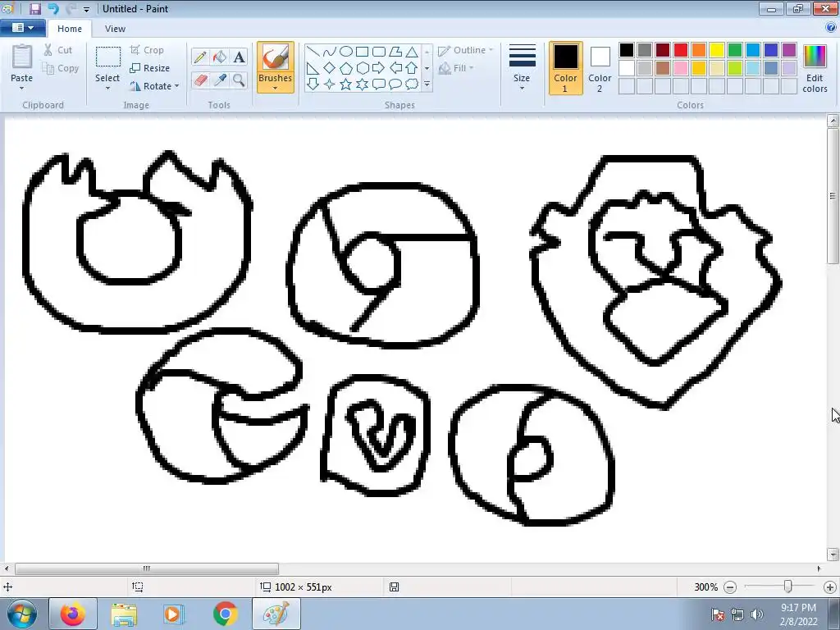This screenshot has width=840, height=630.
Task: Expand the shapes gallery more arrow
Action: coord(427,84)
